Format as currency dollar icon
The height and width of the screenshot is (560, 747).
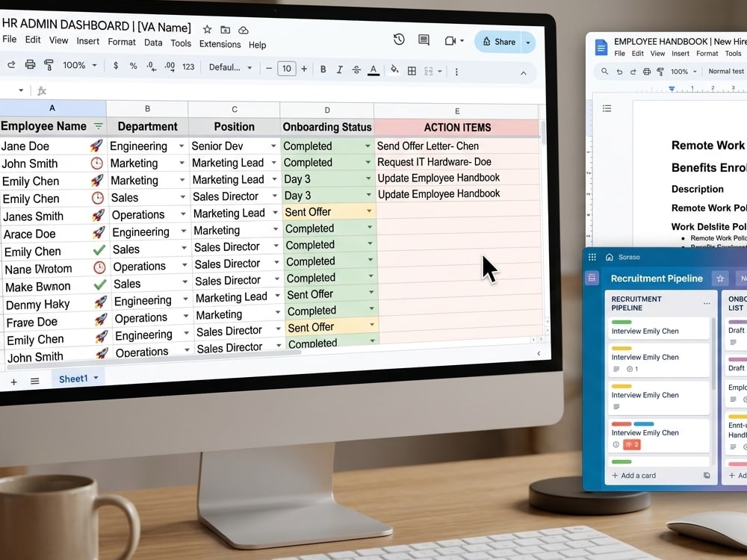click(x=116, y=66)
